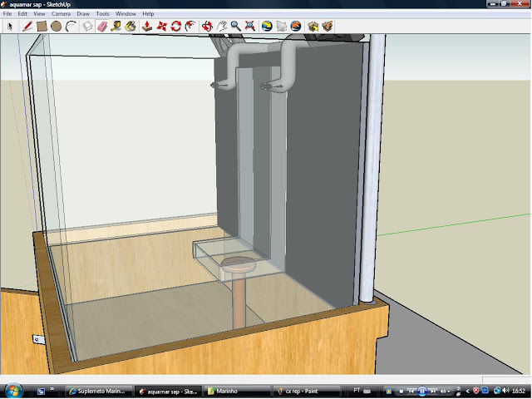This screenshot has height=399, width=532.
Task: Select the Push/Pull tool
Action: (x=147, y=26)
